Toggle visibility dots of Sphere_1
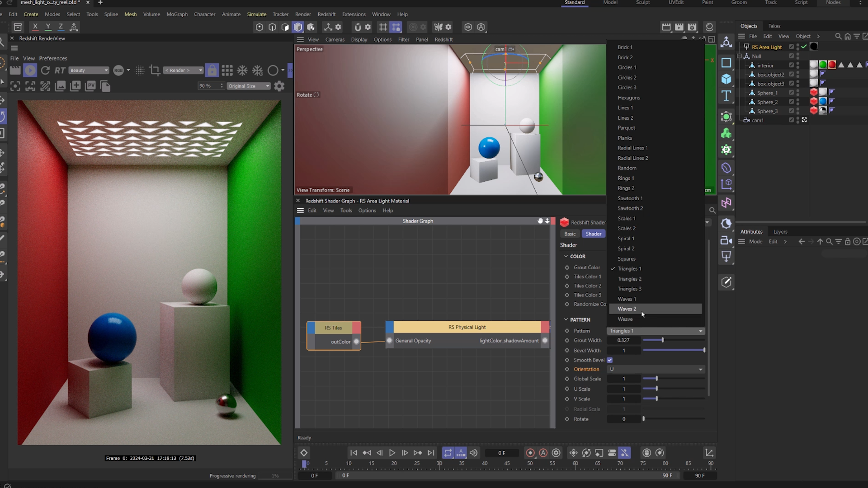 pos(798,93)
